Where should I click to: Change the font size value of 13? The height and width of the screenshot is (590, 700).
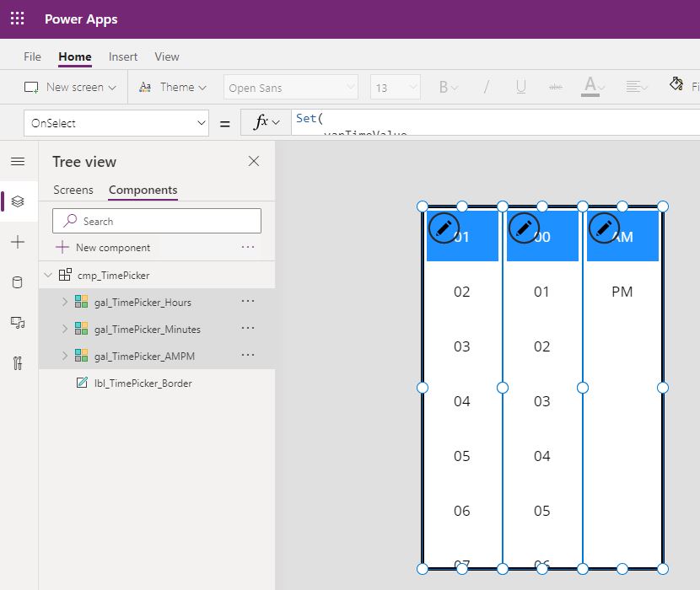click(394, 86)
